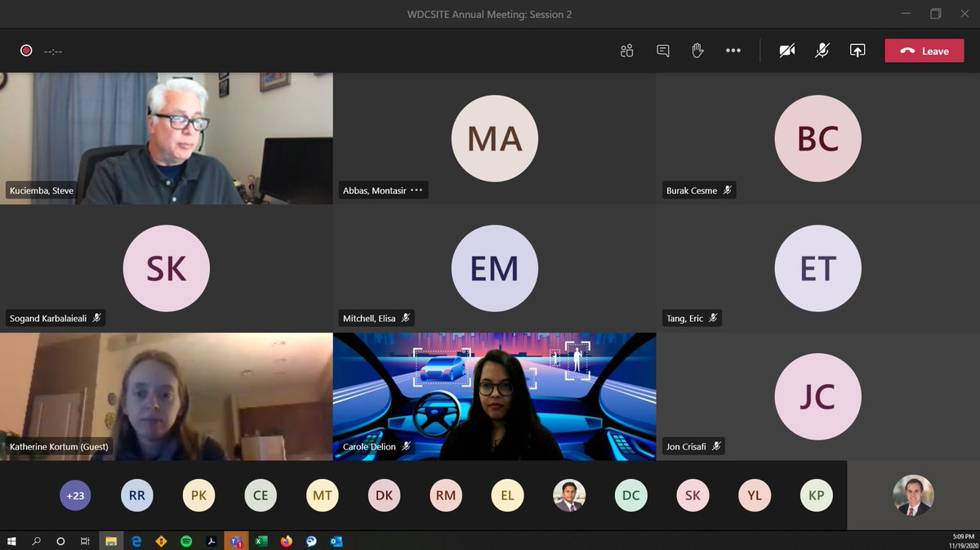Screen dimensions: 980x550
Task: Select the RM participant bubble
Action: point(446,495)
